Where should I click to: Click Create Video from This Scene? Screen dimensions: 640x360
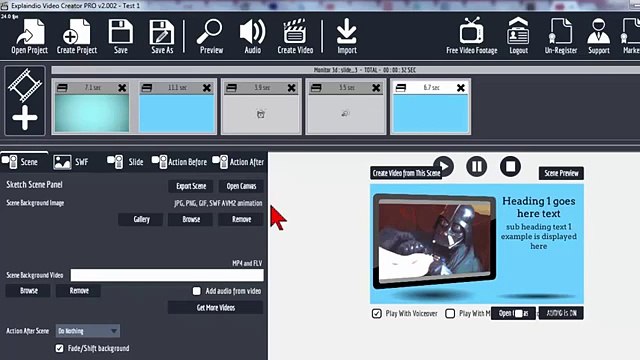pyautogui.click(x=406, y=173)
